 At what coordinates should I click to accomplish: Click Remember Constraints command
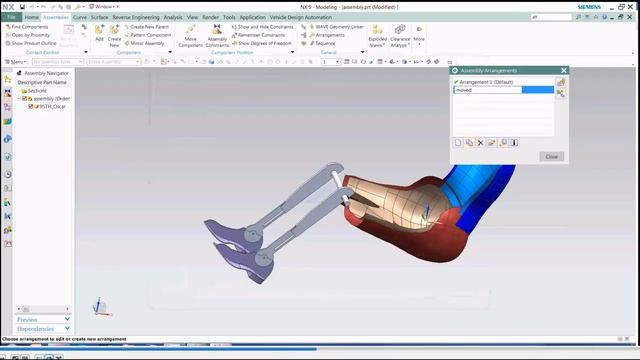coord(258,35)
